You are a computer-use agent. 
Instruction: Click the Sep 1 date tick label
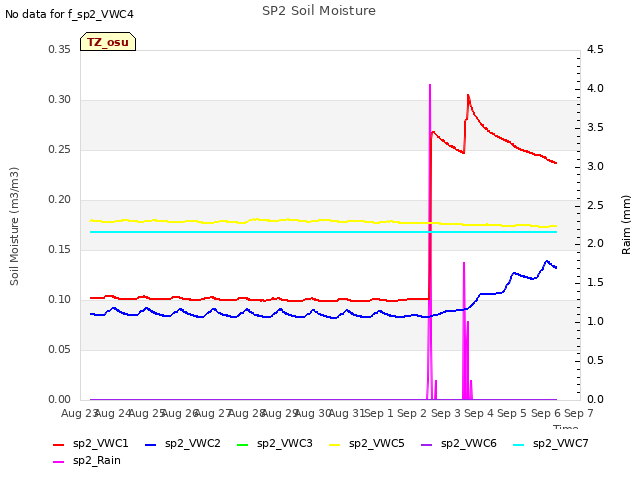(x=379, y=414)
